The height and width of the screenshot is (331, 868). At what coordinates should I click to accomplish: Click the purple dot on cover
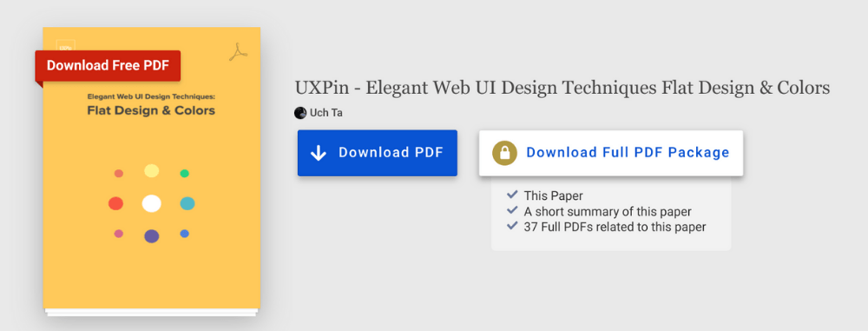(x=152, y=236)
